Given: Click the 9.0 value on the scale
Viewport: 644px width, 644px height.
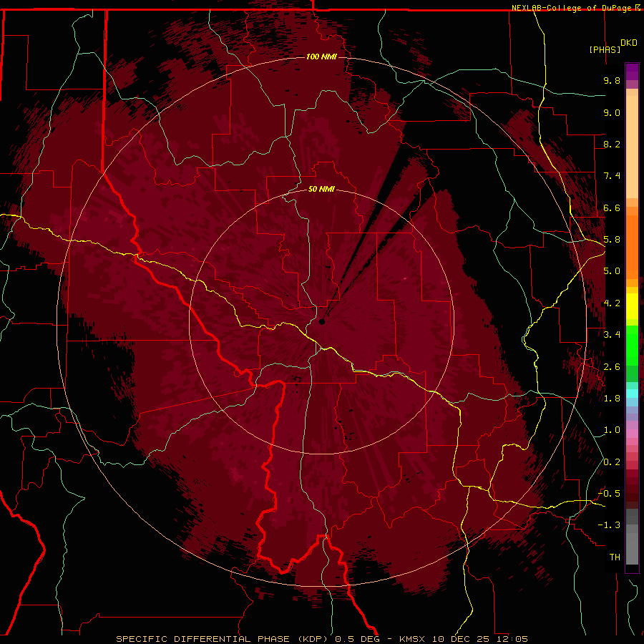Looking at the screenshot, I should pyautogui.click(x=612, y=112).
